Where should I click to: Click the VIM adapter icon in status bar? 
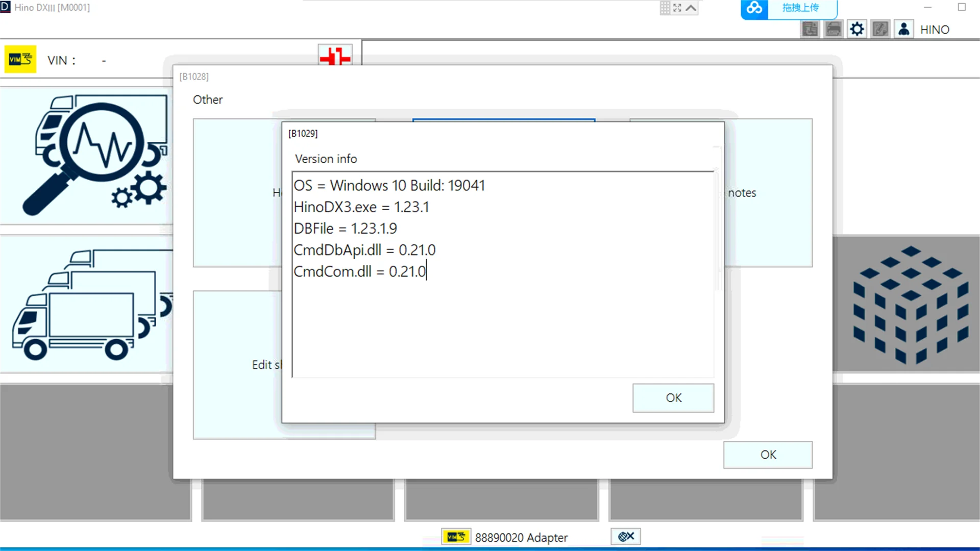(x=456, y=537)
